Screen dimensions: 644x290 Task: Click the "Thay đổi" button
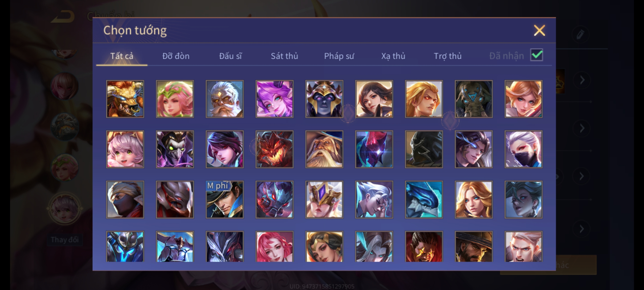(x=65, y=240)
